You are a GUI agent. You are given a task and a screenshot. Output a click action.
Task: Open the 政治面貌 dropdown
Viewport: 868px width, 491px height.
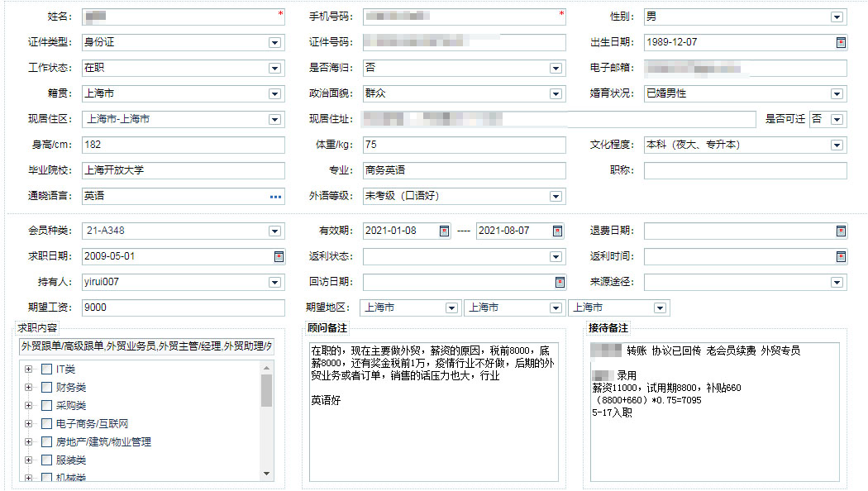tap(556, 94)
